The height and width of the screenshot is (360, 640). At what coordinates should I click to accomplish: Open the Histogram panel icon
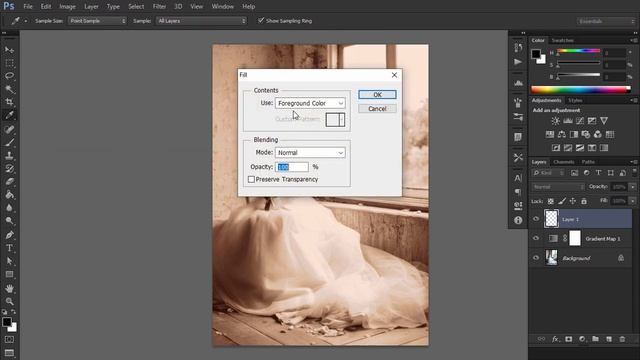point(518,83)
